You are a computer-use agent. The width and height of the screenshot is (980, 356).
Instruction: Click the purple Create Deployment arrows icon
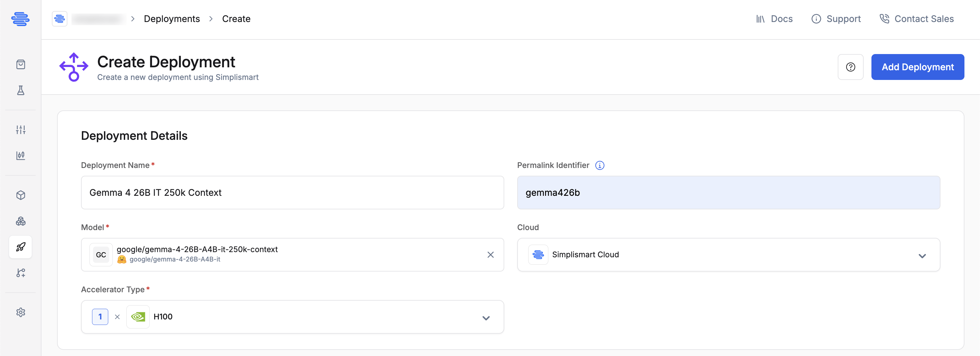click(x=74, y=67)
